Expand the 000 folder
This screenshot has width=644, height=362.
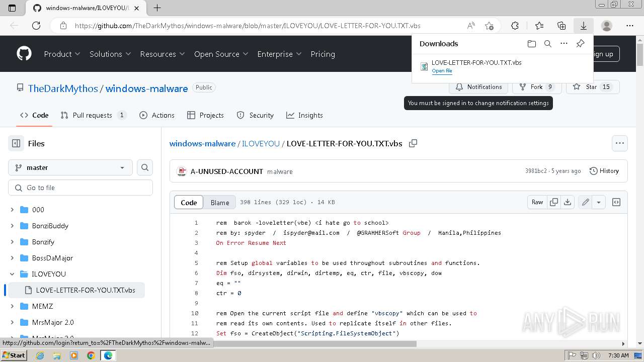[x=12, y=210]
